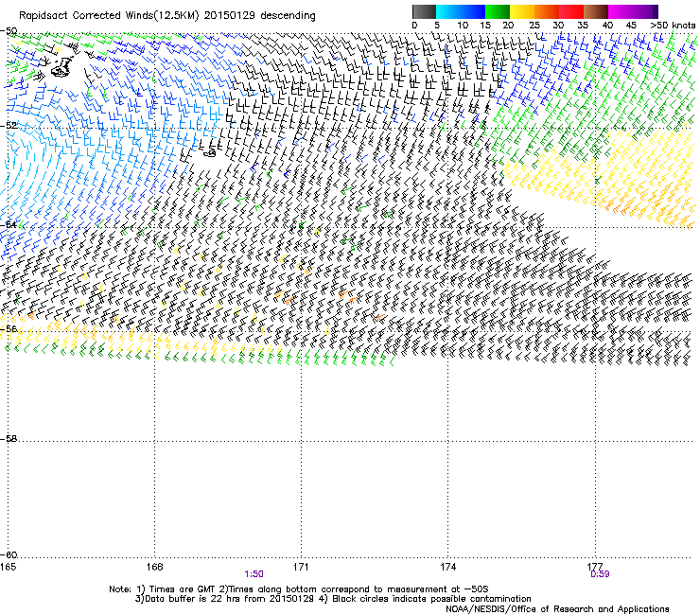Click the '10' tick label on legend
700x615 pixels.
pos(463,26)
